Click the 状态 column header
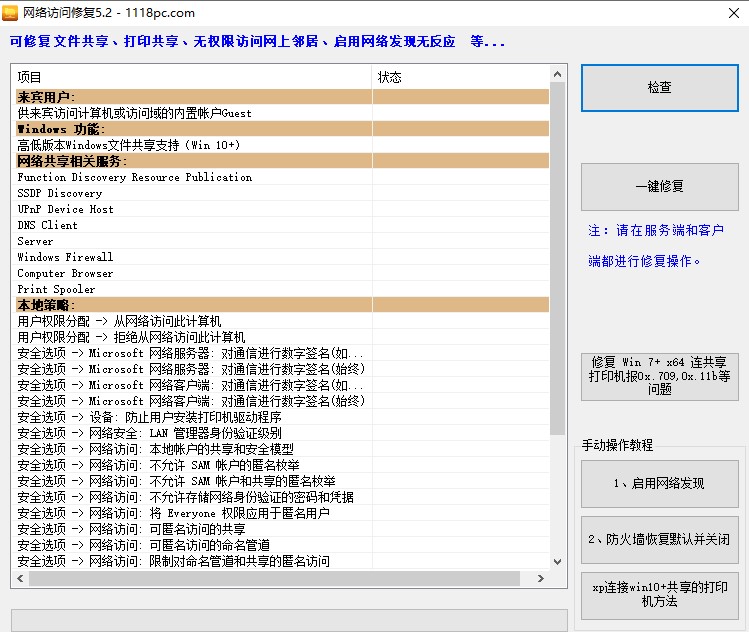This screenshot has height=632, width=749. click(x=460, y=77)
